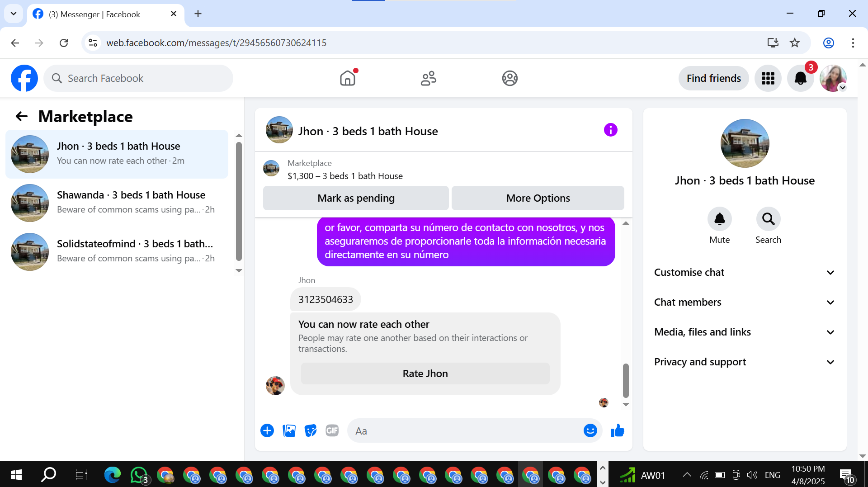Expand Privacy and support section
The height and width of the screenshot is (487, 868).
[x=744, y=362]
